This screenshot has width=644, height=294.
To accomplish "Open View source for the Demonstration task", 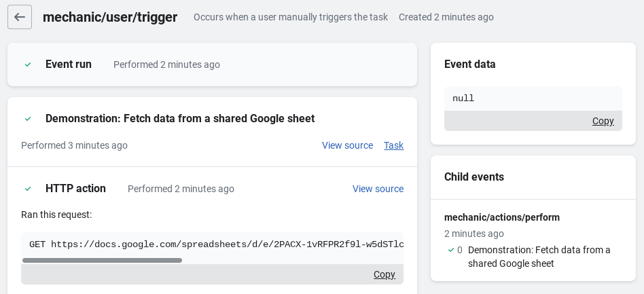I will click(x=347, y=145).
